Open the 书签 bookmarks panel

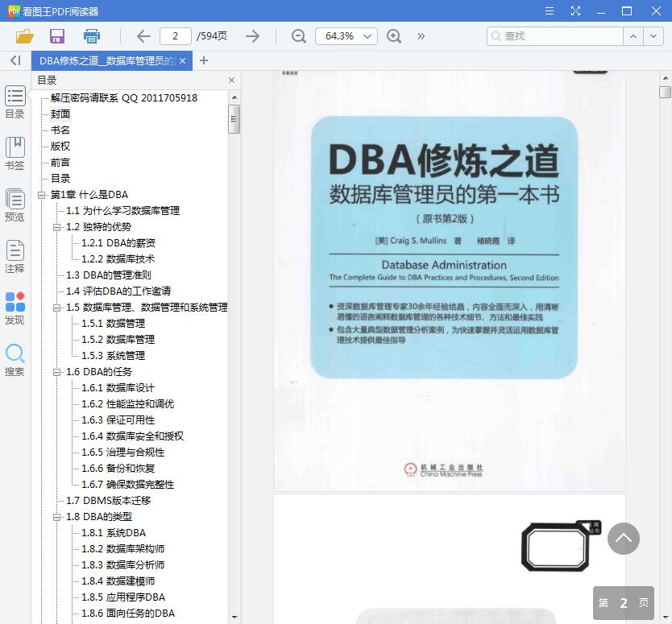(x=15, y=154)
